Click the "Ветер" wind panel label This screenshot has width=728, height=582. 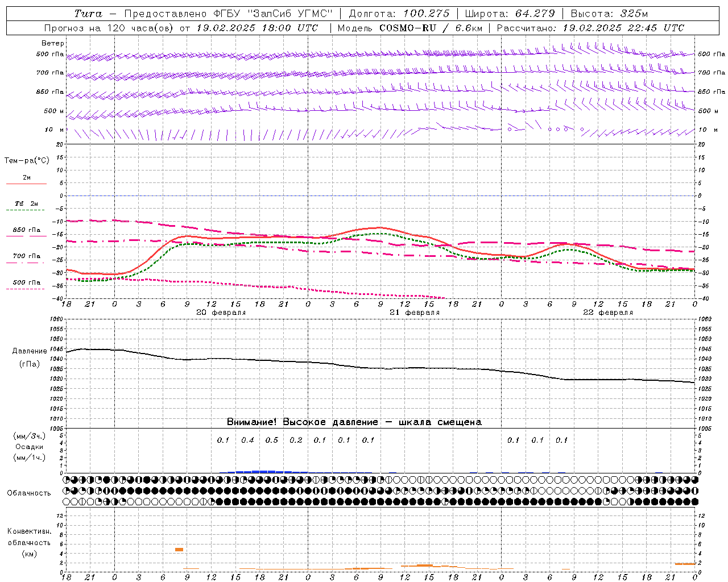[53, 43]
